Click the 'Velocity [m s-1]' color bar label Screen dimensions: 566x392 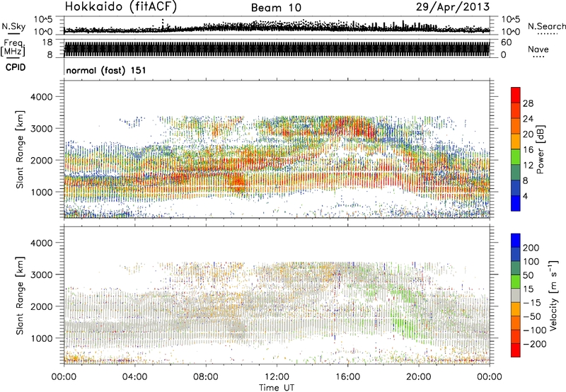pyautogui.click(x=553, y=295)
